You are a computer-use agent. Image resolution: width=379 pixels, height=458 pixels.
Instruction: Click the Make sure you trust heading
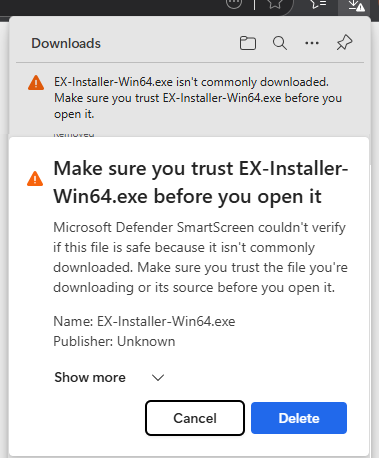click(201, 182)
